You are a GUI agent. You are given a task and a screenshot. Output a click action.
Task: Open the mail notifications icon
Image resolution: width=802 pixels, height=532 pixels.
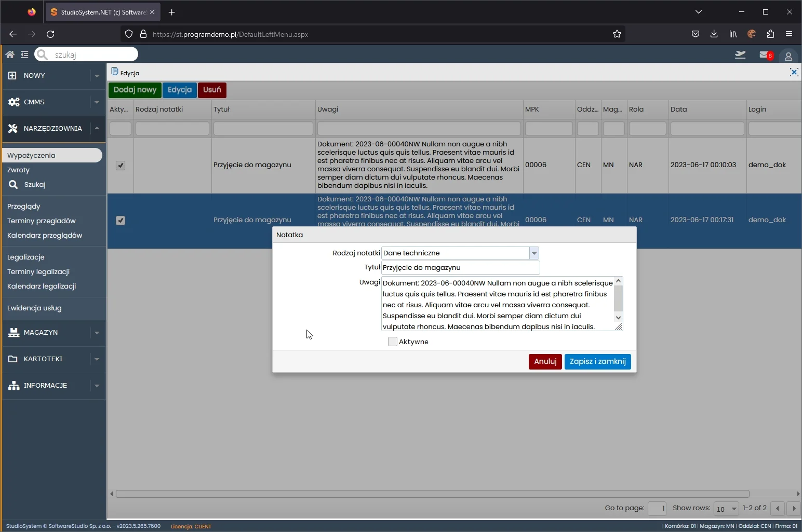pyautogui.click(x=765, y=55)
